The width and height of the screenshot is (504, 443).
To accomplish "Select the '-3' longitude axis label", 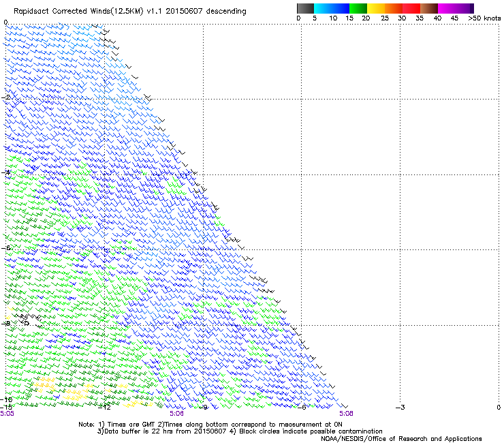I will pyautogui.click(x=400, y=408).
